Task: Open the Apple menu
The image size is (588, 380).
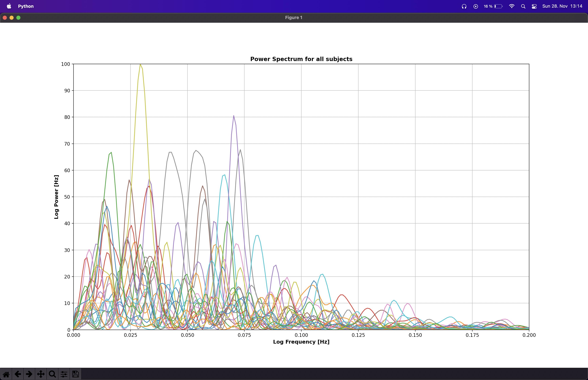Action: (x=9, y=6)
